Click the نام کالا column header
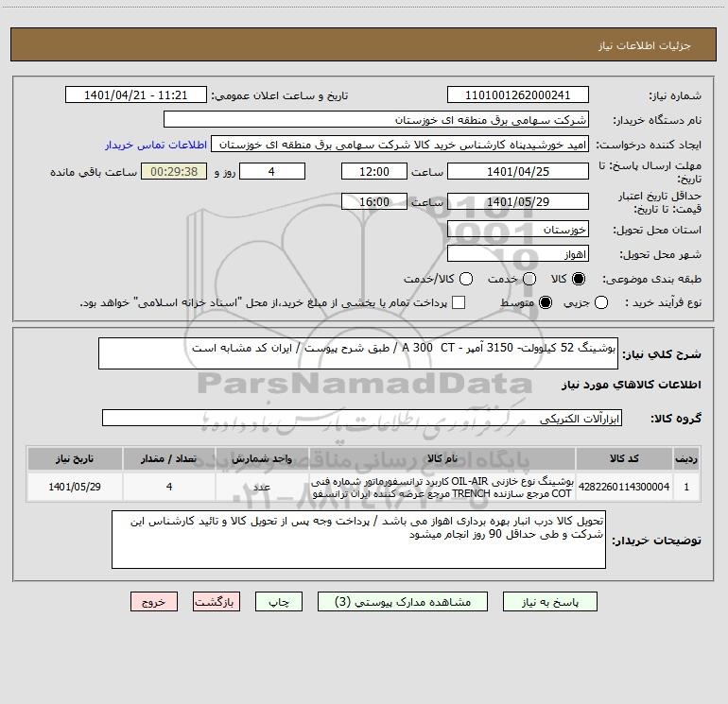The height and width of the screenshot is (704, 728). pyautogui.click(x=442, y=459)
